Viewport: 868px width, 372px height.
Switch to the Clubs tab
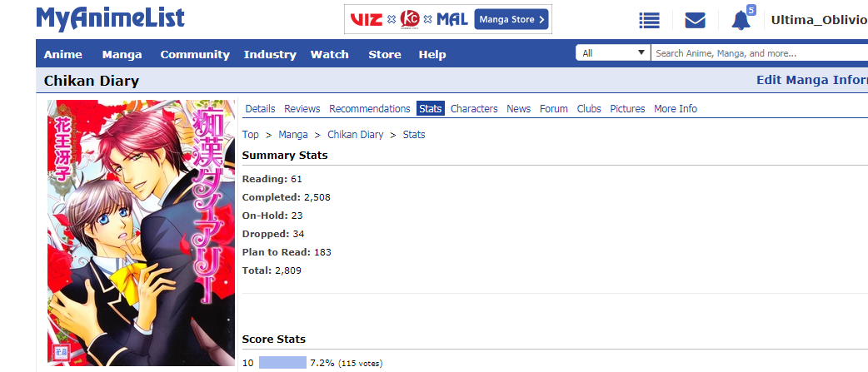pos(589,108)
